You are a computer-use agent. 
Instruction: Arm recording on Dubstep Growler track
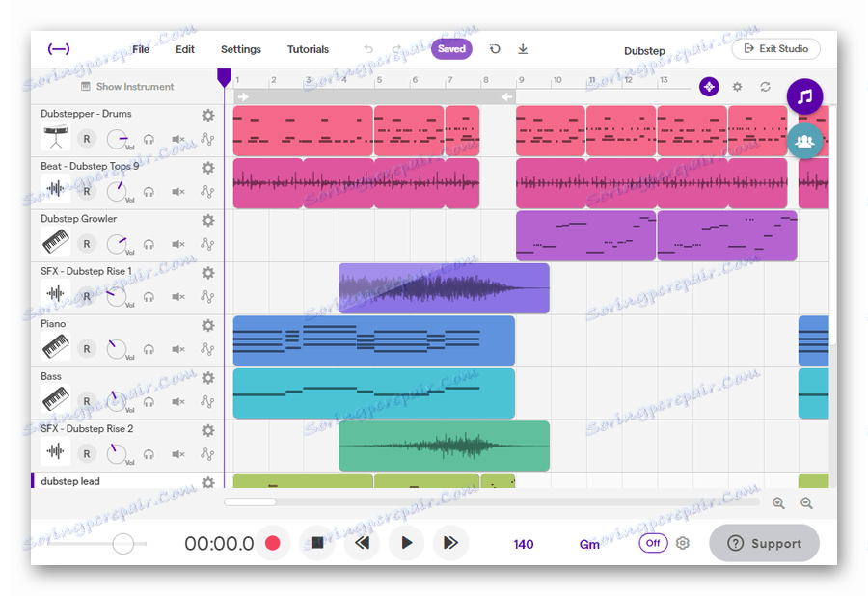[x=87, y=244]
